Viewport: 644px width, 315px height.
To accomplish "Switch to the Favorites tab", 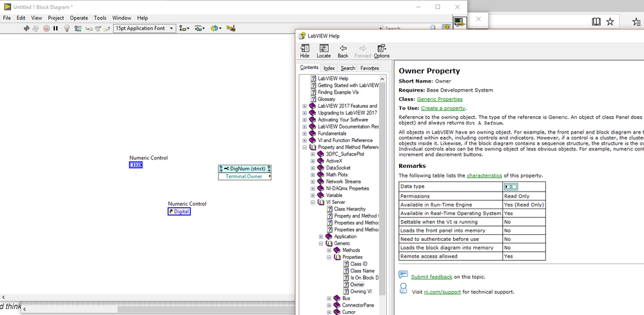I will tap(369, 68).
